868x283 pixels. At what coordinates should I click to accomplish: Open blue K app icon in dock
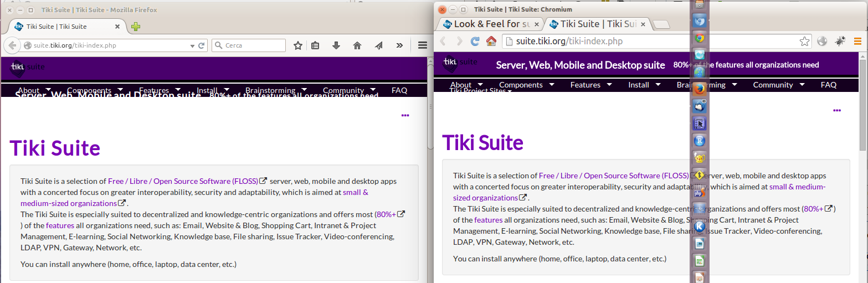[700, 226]
